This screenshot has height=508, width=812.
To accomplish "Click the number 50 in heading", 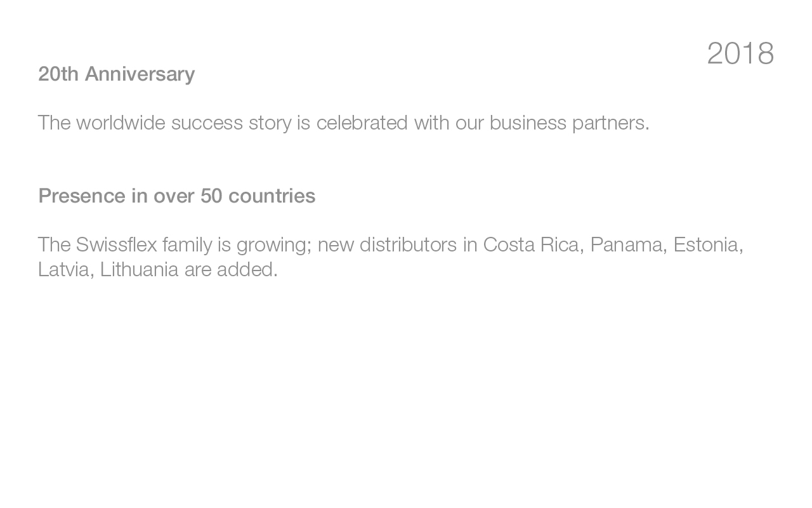I will [x=211, y=196].
